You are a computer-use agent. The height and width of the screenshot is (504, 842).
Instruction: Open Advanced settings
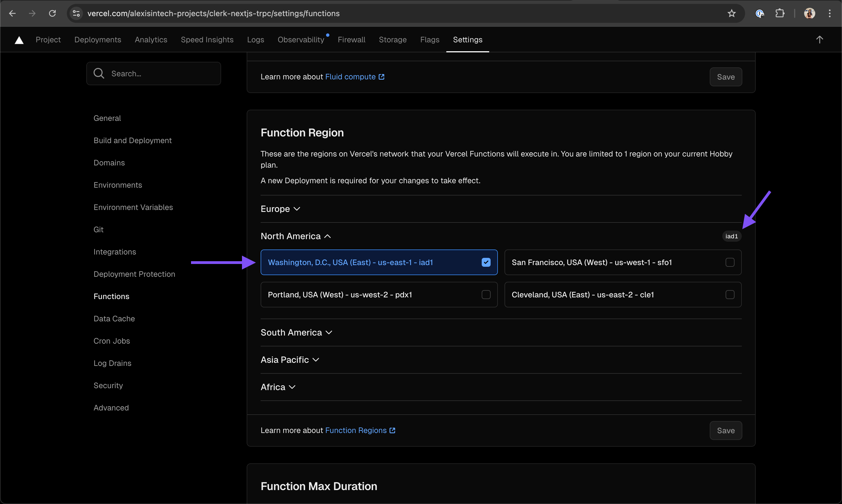[111, 408]
